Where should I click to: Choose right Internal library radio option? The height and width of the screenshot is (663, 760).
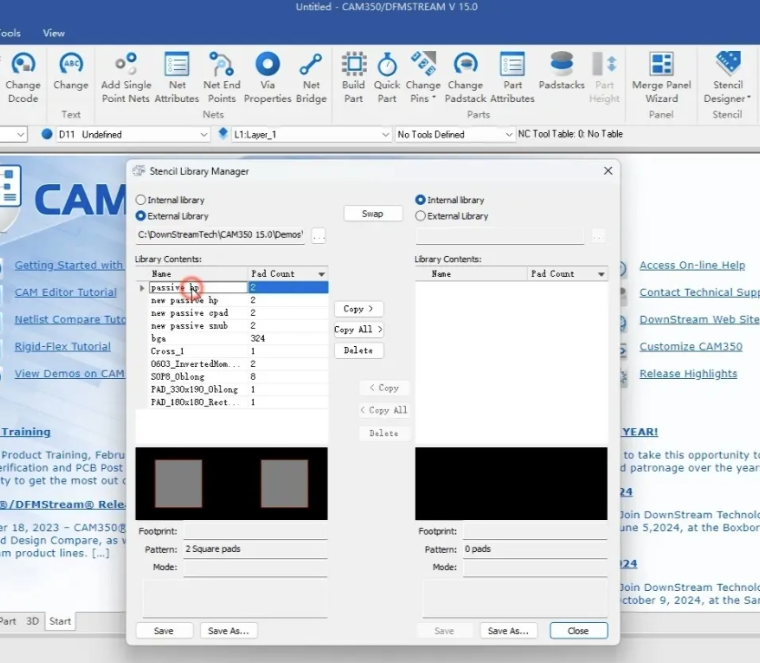421,200
